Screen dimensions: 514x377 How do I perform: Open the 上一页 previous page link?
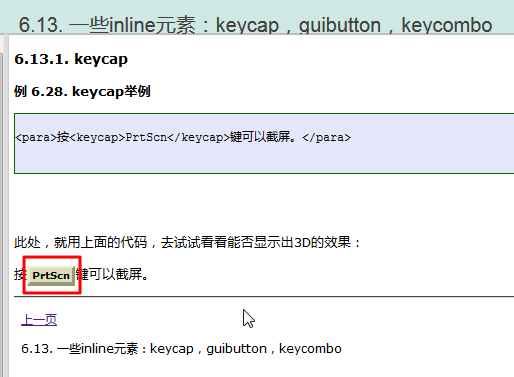point(39,320)
